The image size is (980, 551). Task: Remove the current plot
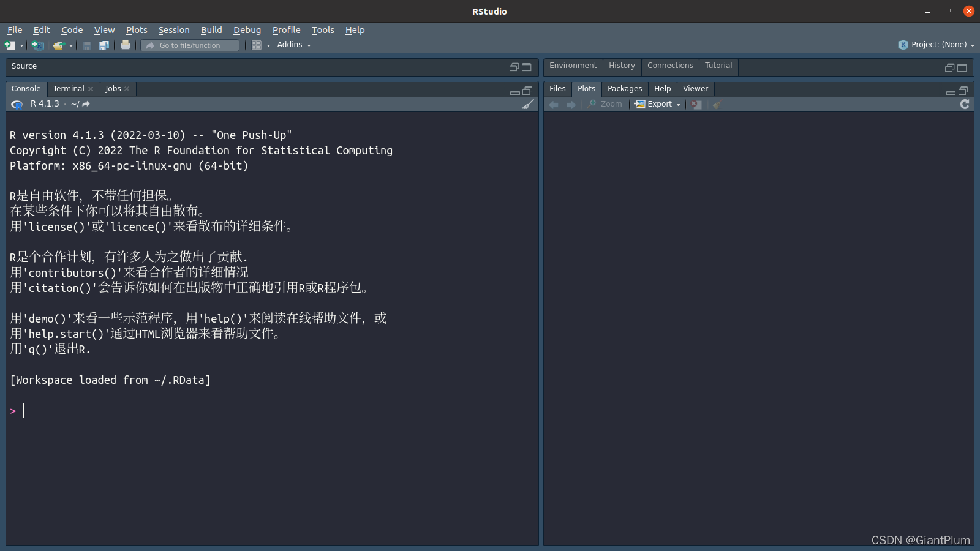tap(696, 104)
